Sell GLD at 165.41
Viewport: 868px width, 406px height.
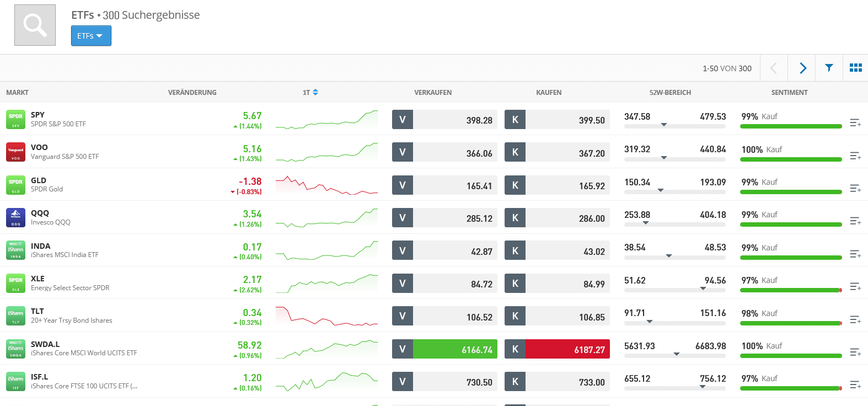444,185
